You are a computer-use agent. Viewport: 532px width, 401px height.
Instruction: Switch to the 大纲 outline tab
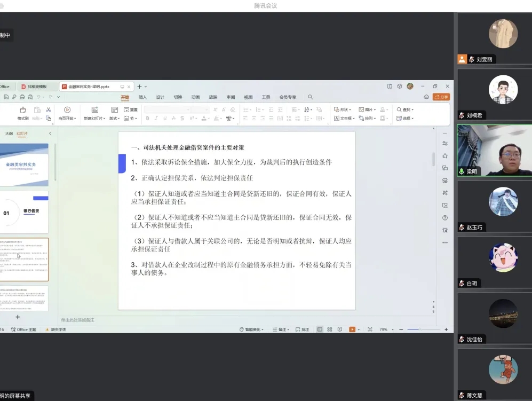pos(9,133)
